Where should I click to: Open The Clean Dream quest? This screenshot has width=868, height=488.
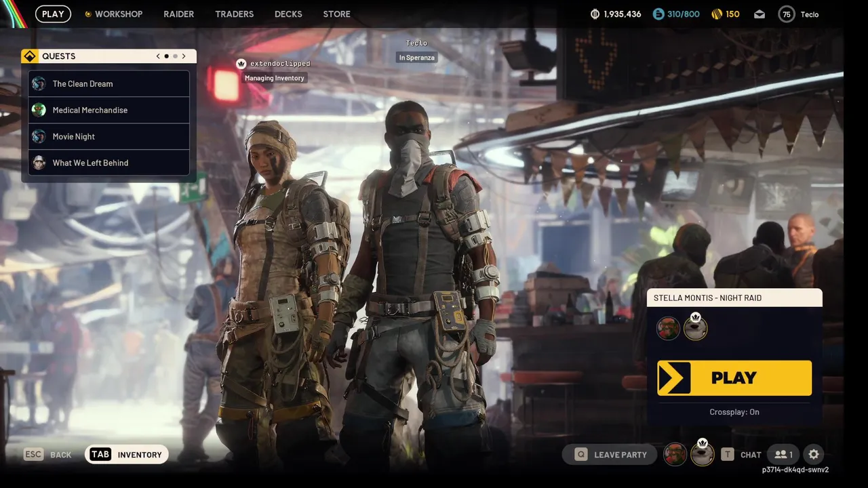pos(109,83)
